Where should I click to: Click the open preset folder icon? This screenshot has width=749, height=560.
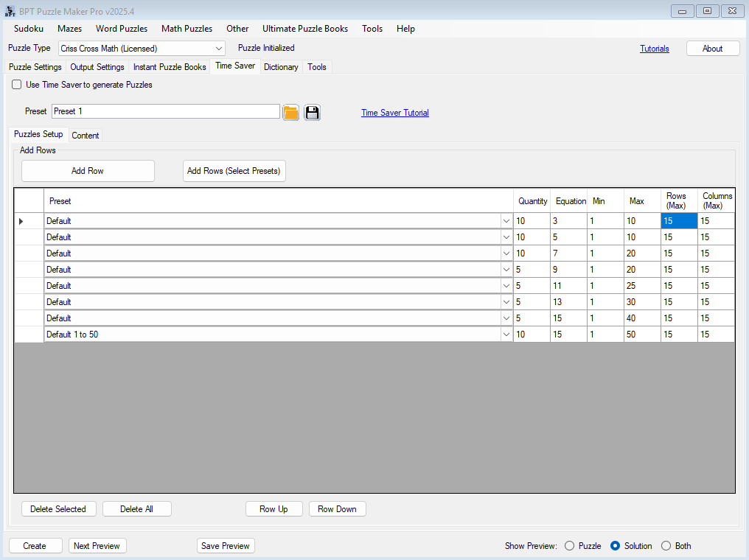290,112
